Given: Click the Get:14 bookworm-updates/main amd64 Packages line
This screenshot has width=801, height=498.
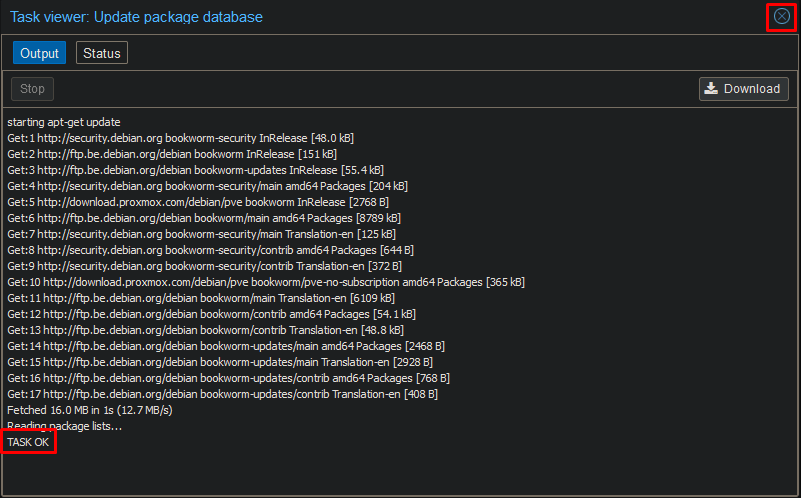Looking at the screenshot, I should (x=226, y=346).
